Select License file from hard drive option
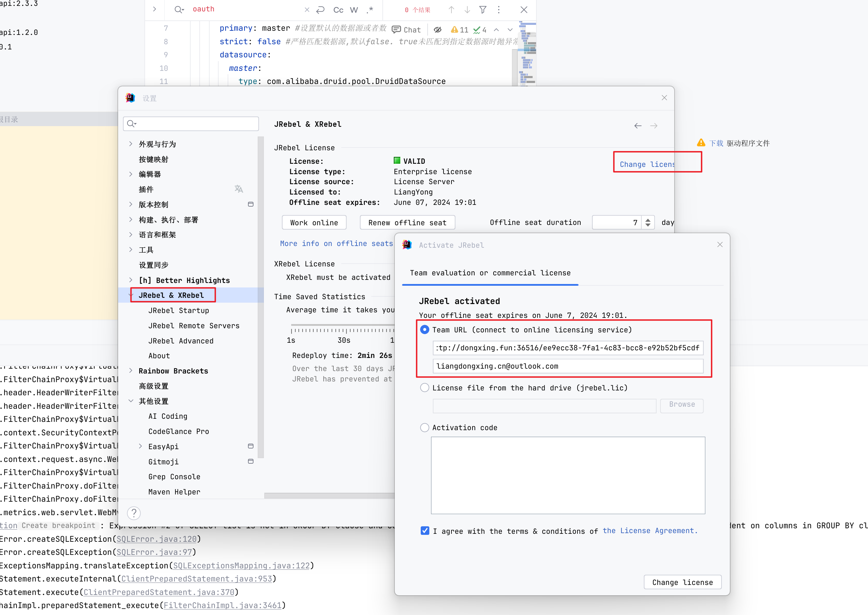 click(x=425, y=388)
